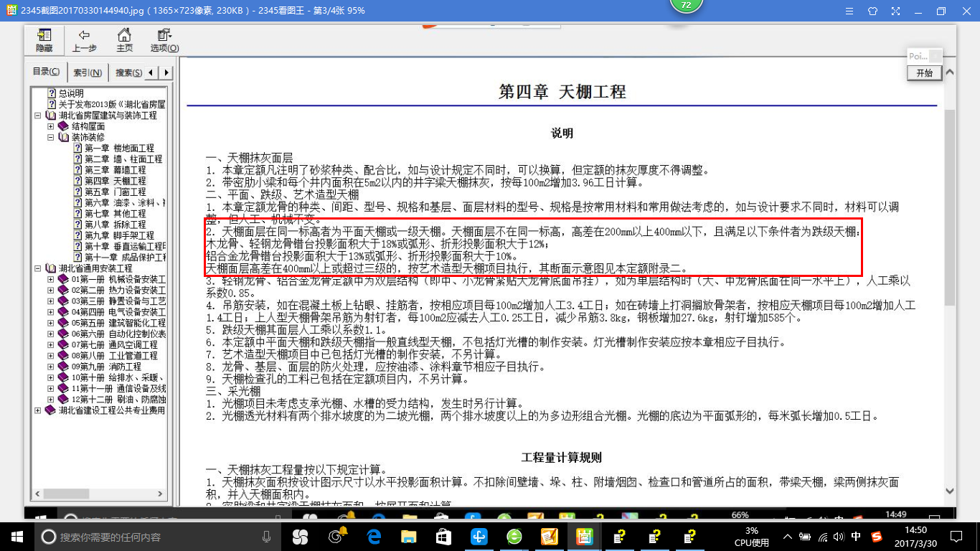The height and width of the screenshot is (551, 980).
Task: Click the orange notepad taskbar icon
Action: [x=550, y=536]
